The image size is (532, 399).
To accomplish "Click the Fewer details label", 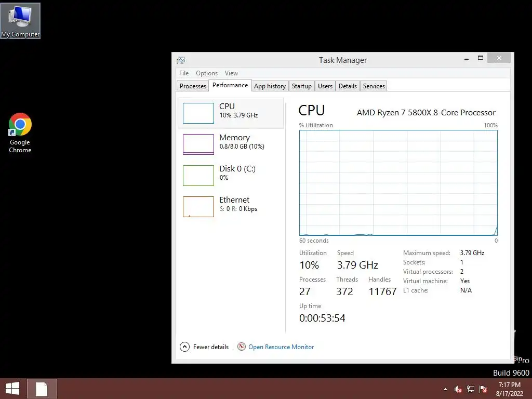I will pos(211,347).
